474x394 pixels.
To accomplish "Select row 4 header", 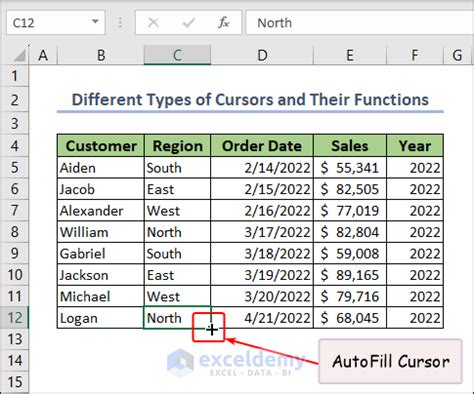I will click(14, 146).
